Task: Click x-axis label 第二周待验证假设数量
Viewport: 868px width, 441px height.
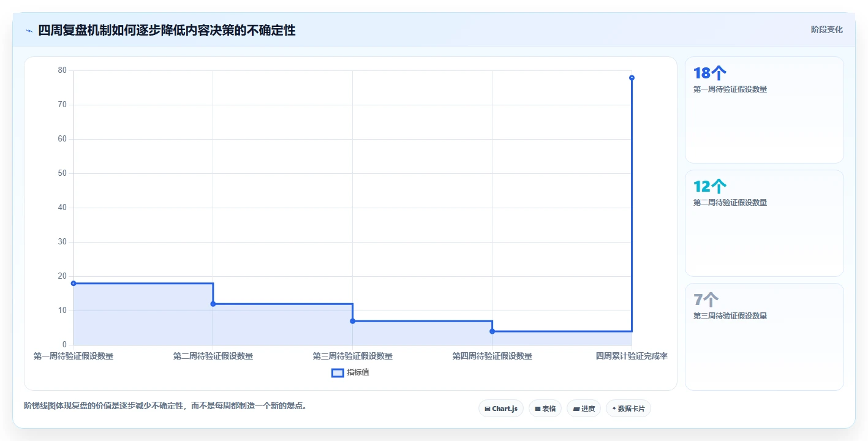Action: (x=213, y=356)
